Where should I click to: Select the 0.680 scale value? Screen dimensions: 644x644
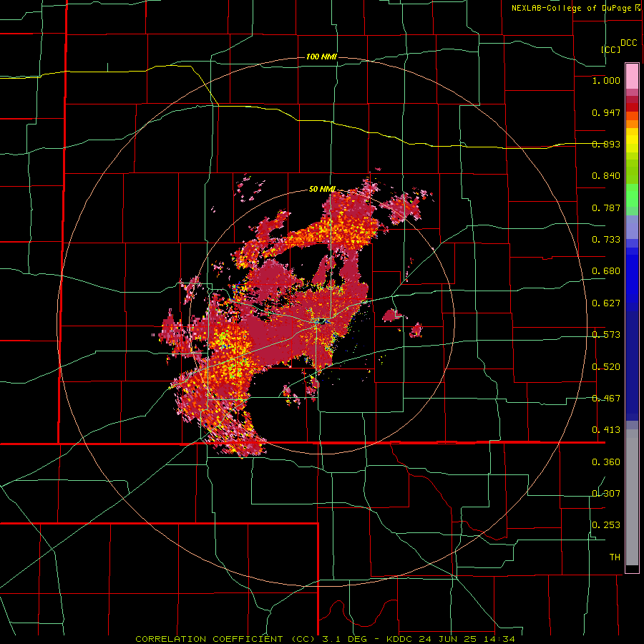click(606, 271)
